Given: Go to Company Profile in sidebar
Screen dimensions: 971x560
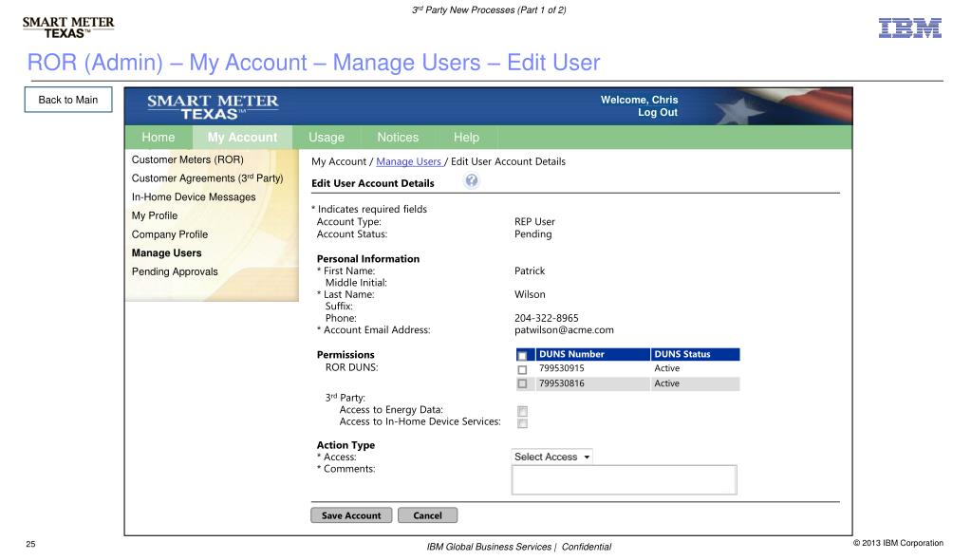Looking at the screenshot, I should click(x=170, y=234).
